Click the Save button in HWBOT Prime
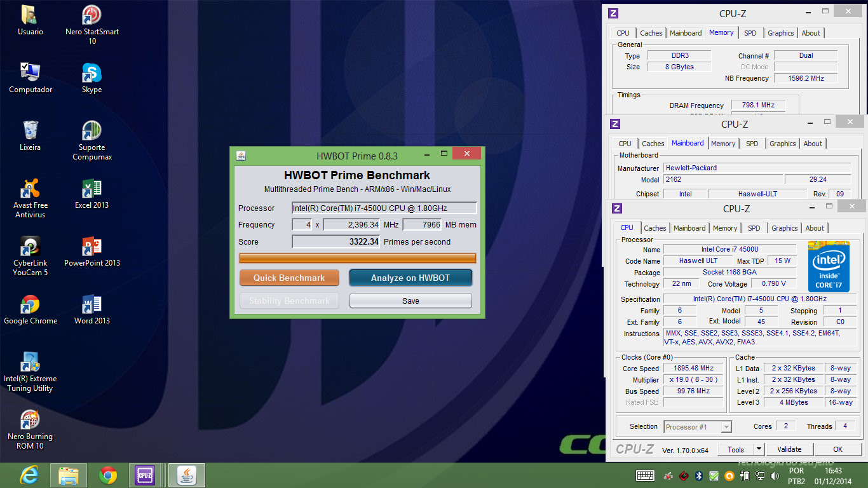The width and height of the screenshot is (868, 488). [x=410, y=301]
